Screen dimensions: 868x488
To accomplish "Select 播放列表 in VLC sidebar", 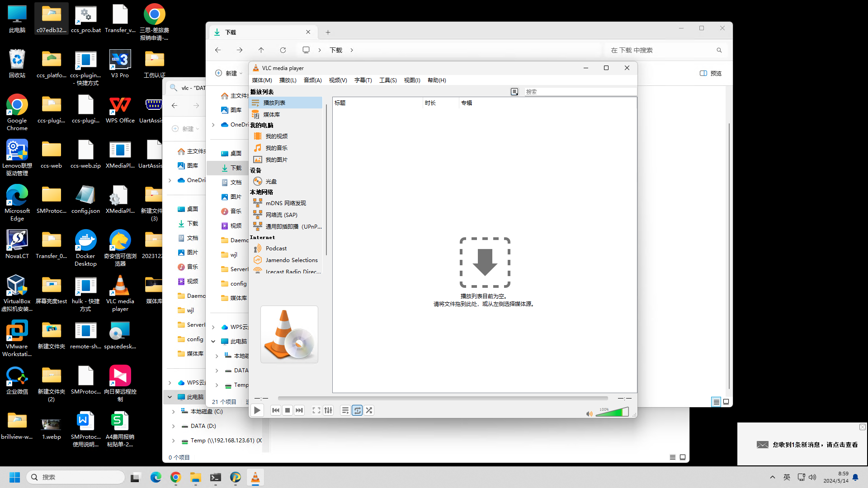I will point(286,103).
